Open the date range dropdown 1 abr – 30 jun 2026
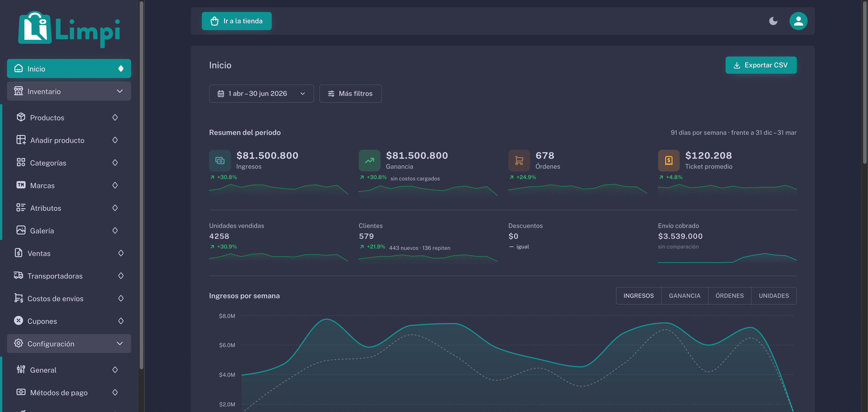Image resolution: width=868 pixels, height=412 pixels. point(261,93)
